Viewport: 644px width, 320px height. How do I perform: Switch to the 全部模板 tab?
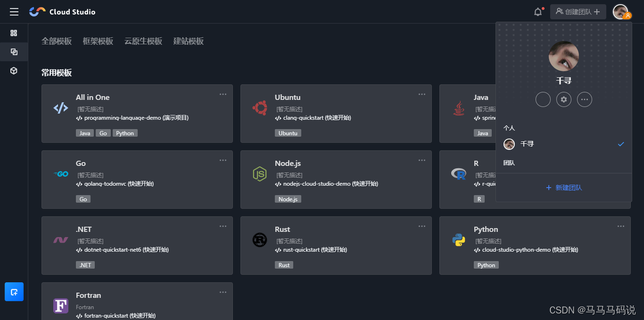point(56,41)
